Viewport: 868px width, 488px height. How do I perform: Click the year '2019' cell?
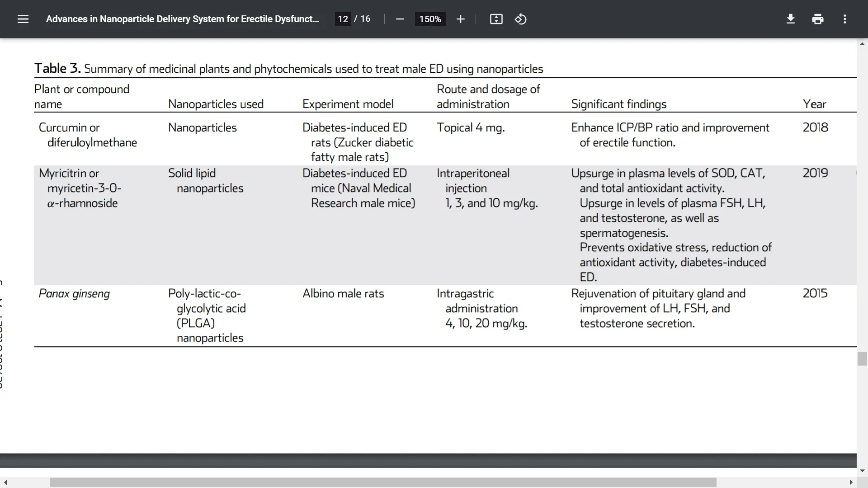click(815, 173)
